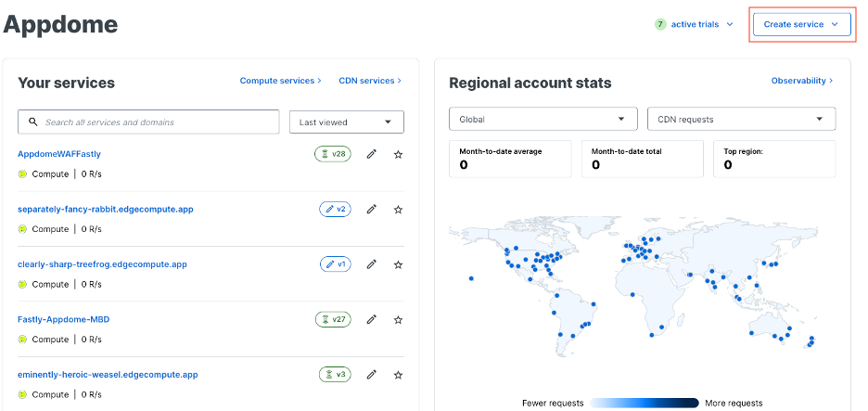Star the AppdomeWAFFastly service
The image size is (868, 411).
398,155
